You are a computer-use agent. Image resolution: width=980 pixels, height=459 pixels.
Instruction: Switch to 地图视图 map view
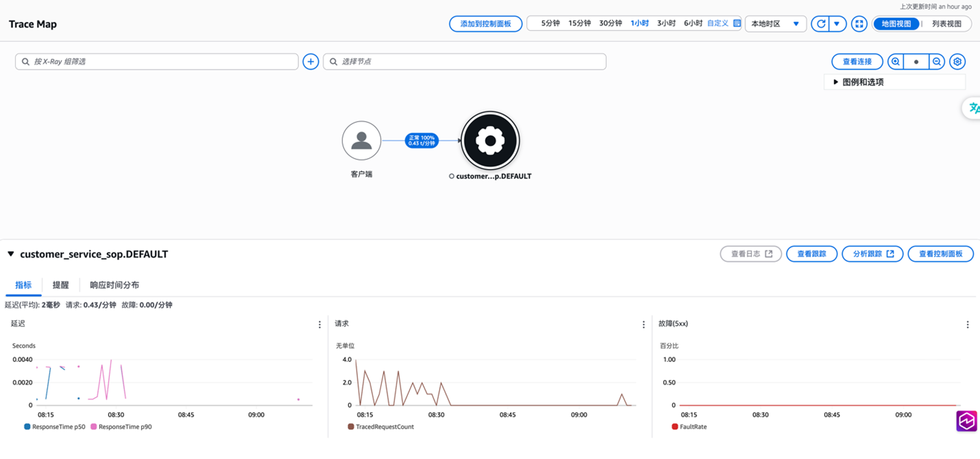(896, 24)
